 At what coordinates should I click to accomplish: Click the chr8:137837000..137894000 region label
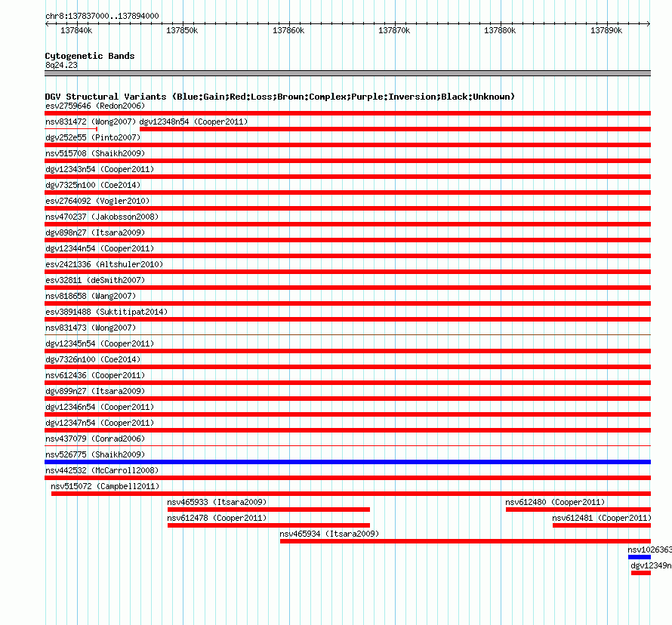click(102, 16)
